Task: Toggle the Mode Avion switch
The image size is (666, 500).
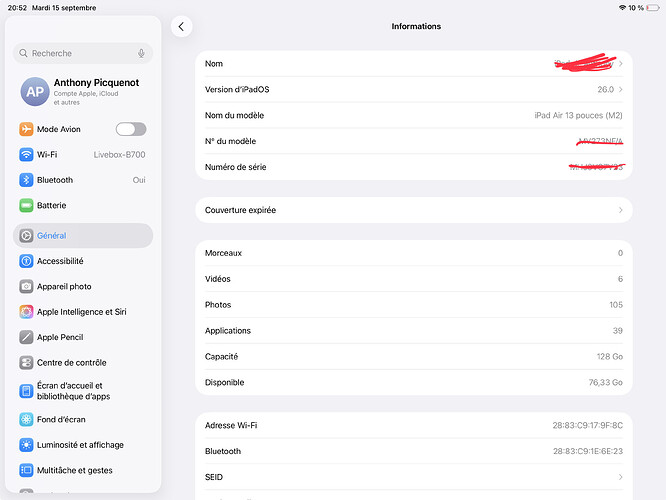Action: (x=131, y=129)
